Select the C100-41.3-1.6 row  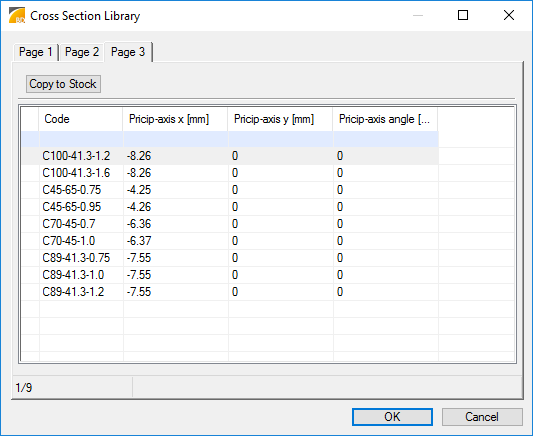click(230, 173)
